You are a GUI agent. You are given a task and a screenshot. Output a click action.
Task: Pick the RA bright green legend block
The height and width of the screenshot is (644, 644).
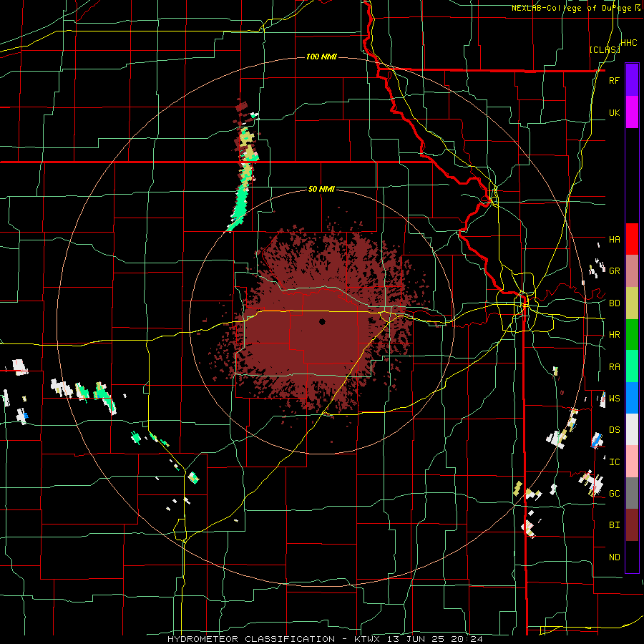632,366
